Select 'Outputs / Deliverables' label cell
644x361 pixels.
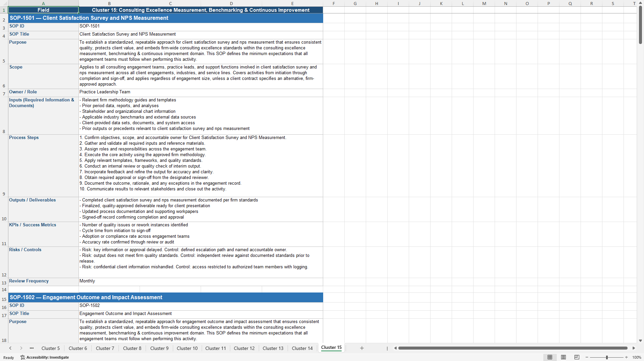tap(43, 209)
